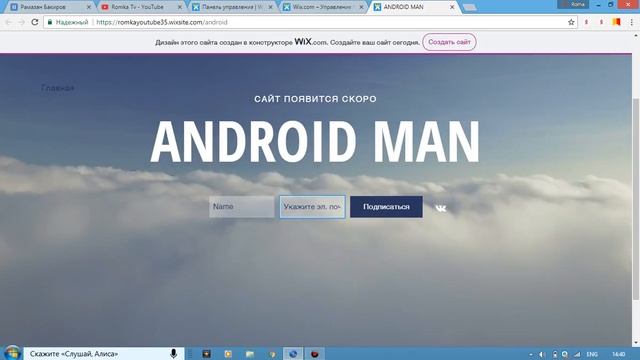Click the VK social icon
The width and height of the screenshot is (640, 360).
(441, 208)
